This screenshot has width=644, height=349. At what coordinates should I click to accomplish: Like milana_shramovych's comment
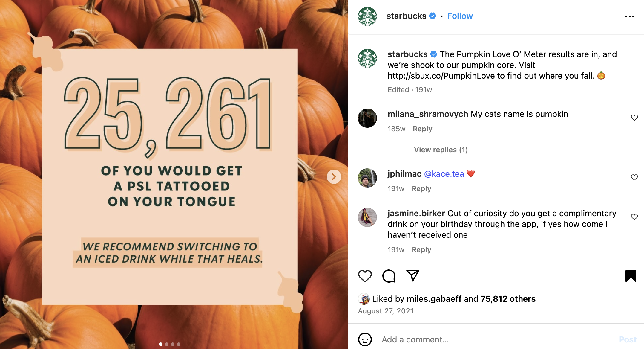click(634, 118)
